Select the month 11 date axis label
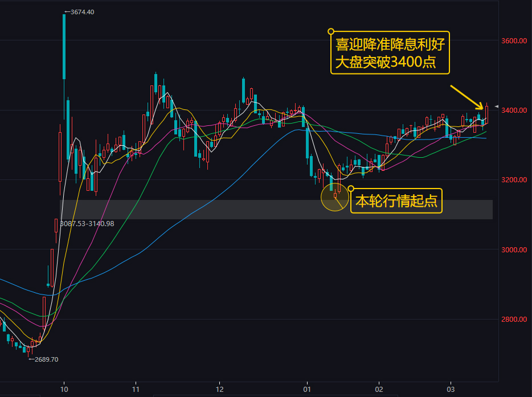 pos(136,389)
